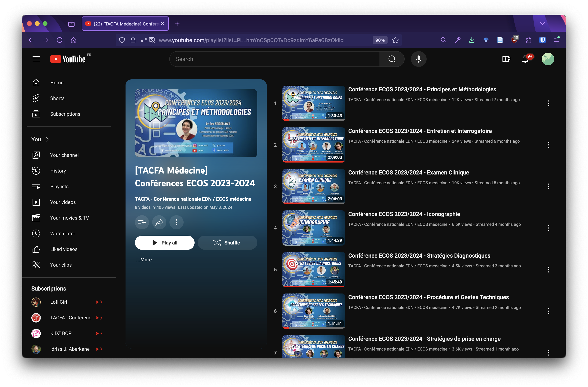588x387 pixels.
Task: Open Examen Clinique video thumbnail
Action: (x=314, y=186)
